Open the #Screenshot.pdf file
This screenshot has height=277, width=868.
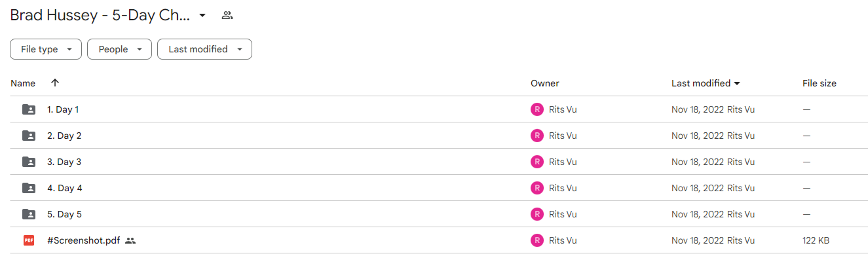point(83,240)
